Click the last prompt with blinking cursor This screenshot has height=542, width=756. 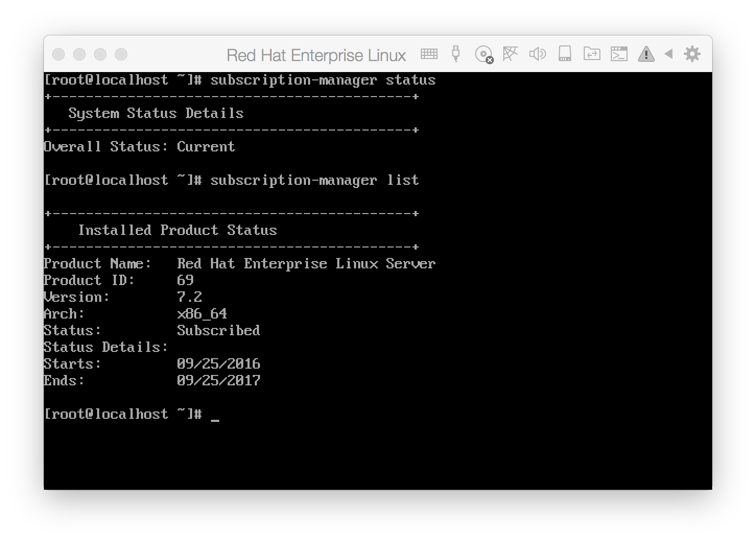click(132, 414)
